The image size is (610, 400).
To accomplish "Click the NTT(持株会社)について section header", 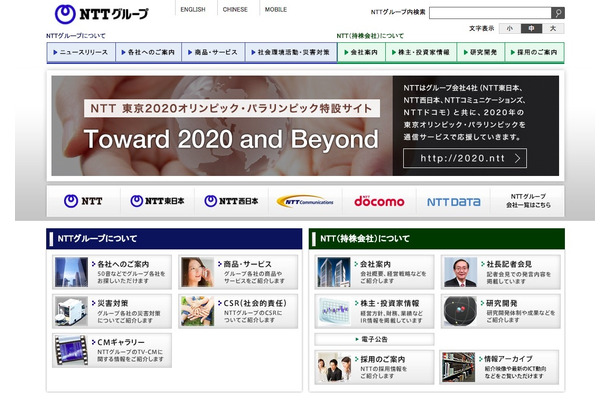I will click(x=437, y=239).
